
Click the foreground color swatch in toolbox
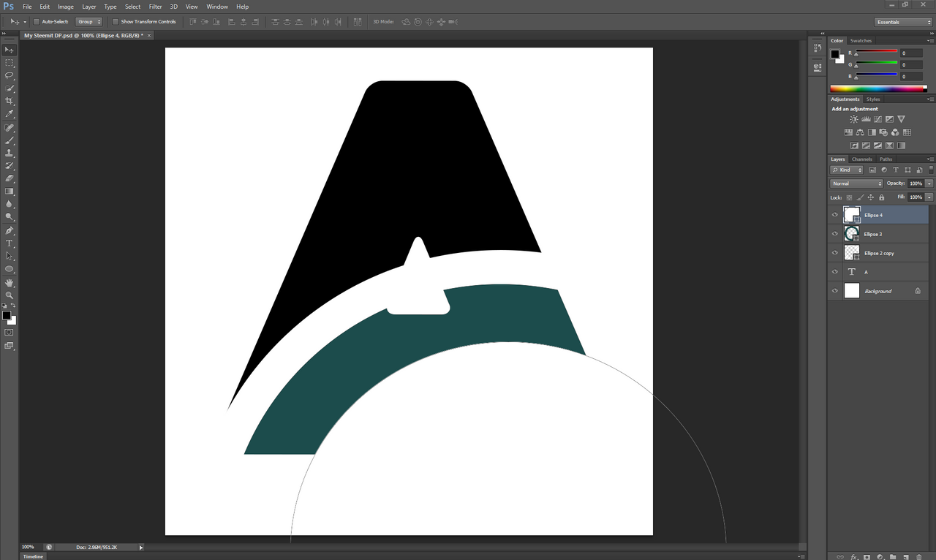7,316
